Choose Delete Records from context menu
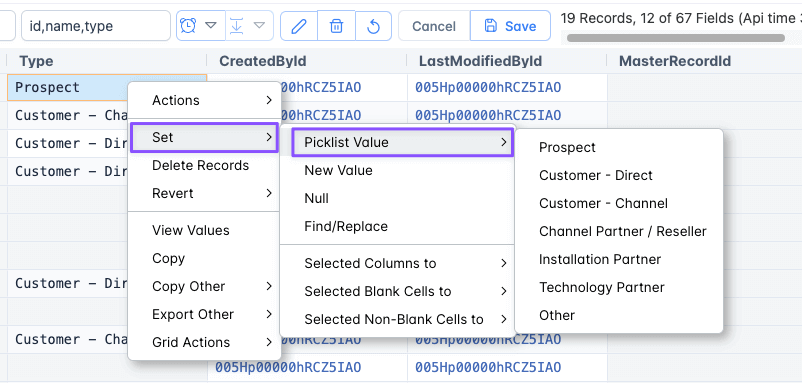802x383 pixels. (204, 165)
